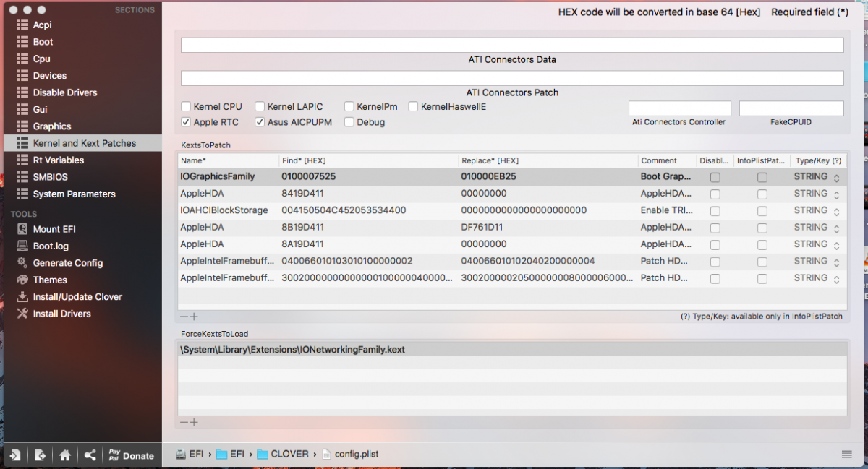
Task: Uncheck the Apple RTC checkbox
Action: coord(186,122)
